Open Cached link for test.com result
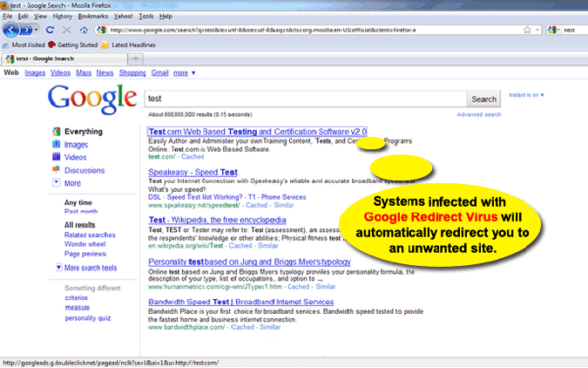The image size is (588, 368). 193,157
